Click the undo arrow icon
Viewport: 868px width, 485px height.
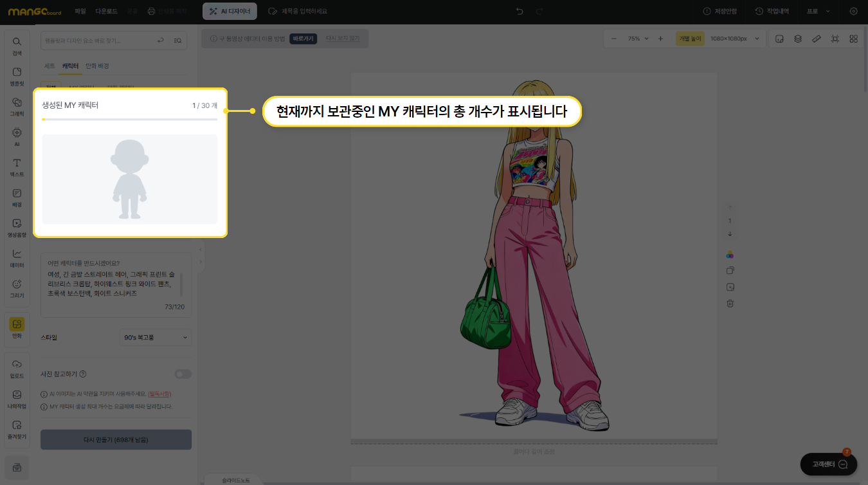520,12
